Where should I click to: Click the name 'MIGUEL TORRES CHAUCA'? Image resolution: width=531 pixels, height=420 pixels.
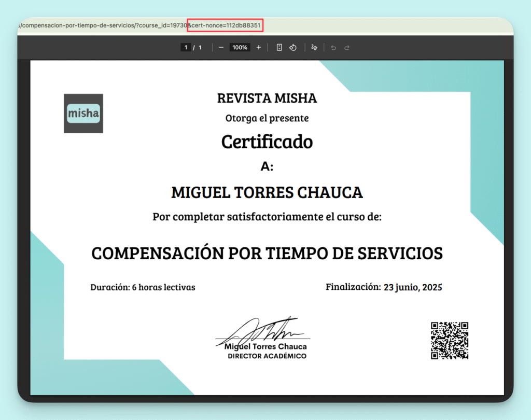click(267, 192)
